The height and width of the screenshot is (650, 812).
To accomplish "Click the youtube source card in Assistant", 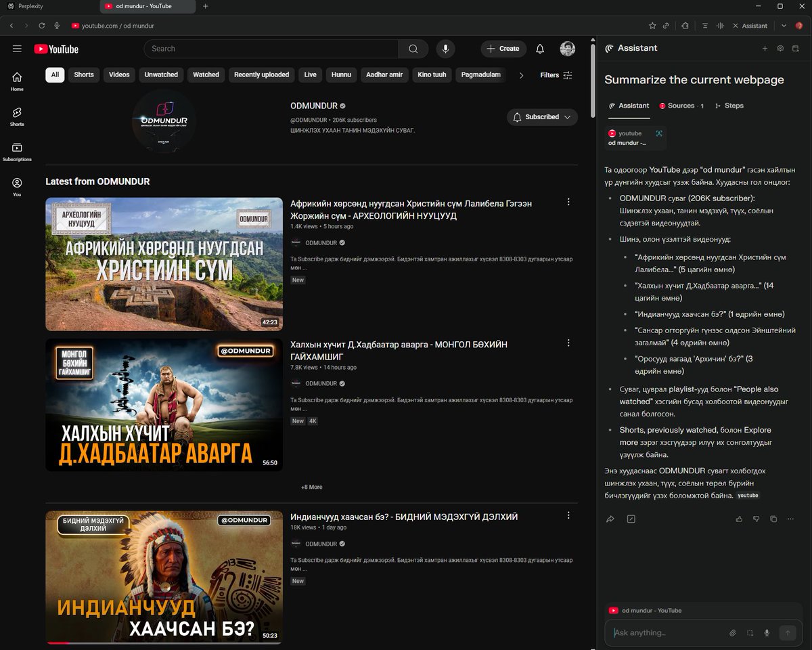I will pyautogui.click(x=635, y=137).
